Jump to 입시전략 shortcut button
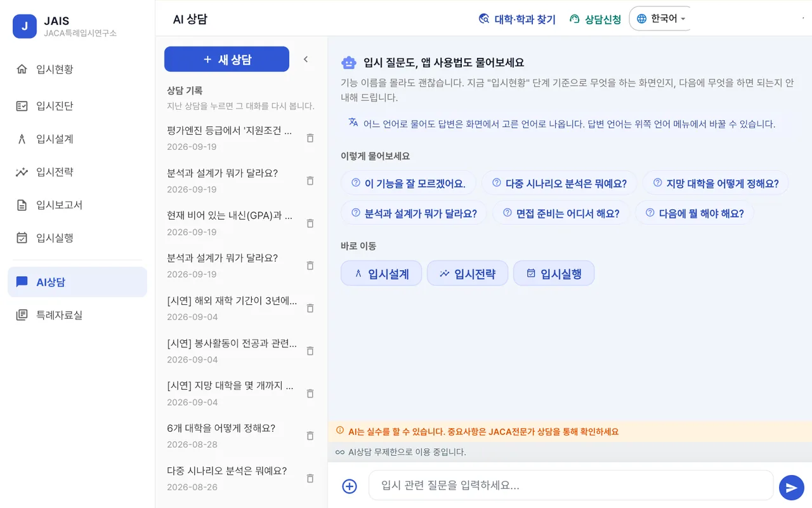 coord(468,274)
